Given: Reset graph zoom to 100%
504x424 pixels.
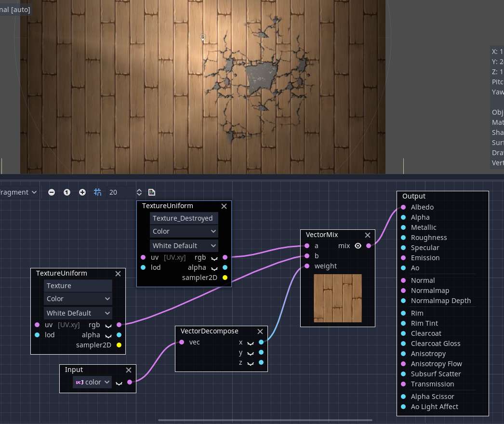Looking at the screenshot, I should 67,192.
